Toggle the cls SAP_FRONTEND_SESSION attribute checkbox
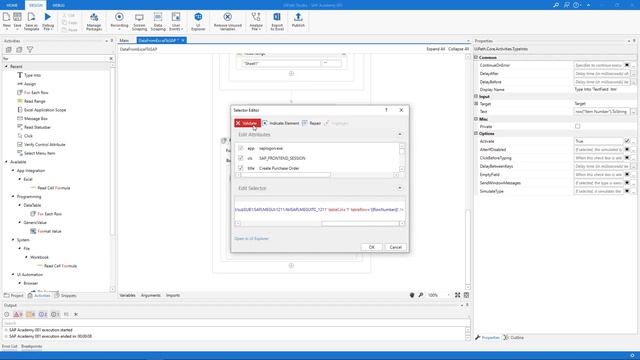 (240, 158)
